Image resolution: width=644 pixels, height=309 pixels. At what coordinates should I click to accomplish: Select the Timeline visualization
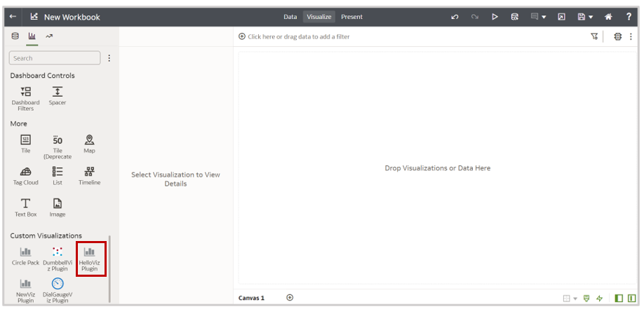[89, 176]
